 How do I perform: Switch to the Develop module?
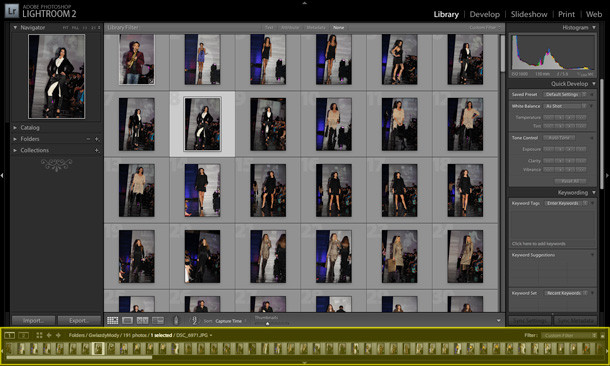point(484,14)
